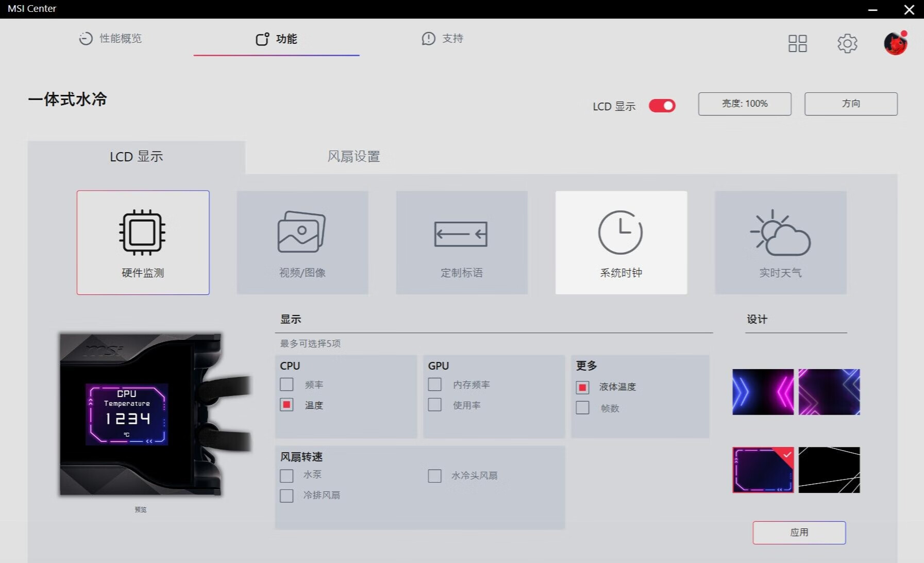Check the GPU 使用率 usage checkbox
This screenshot has width=924, height=563.
pyautogui.click(x=434, y=405)
